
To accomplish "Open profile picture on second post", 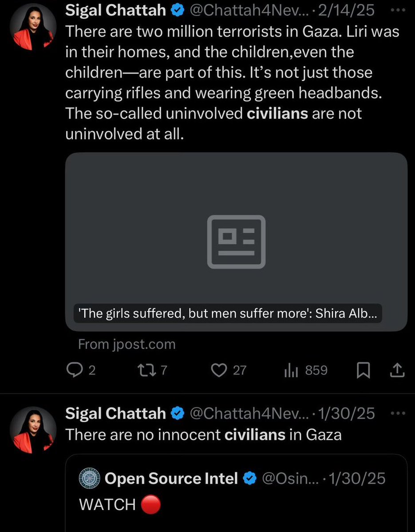I will tap(33, 430).
